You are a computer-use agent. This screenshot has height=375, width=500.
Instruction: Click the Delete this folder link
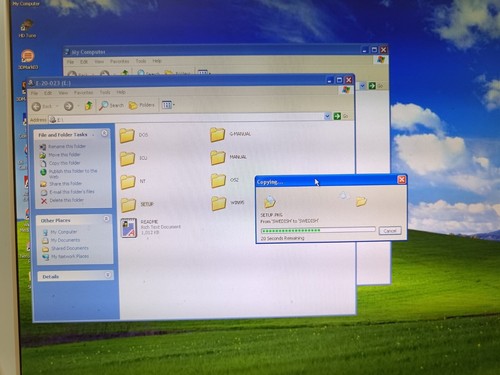(66, 200)
